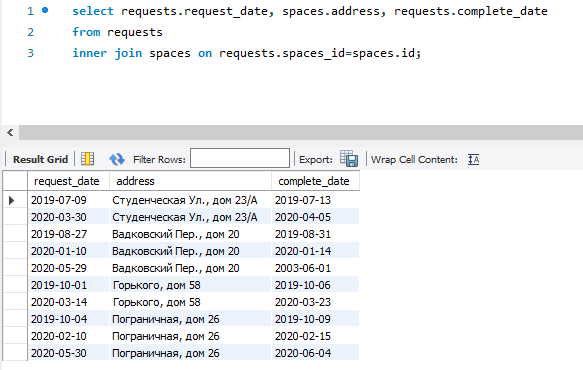This screenshot has height=370, width=583.
Task: Select address cell for request 2020-02-10
Action: pyautogui.click(x=190, y=336)
